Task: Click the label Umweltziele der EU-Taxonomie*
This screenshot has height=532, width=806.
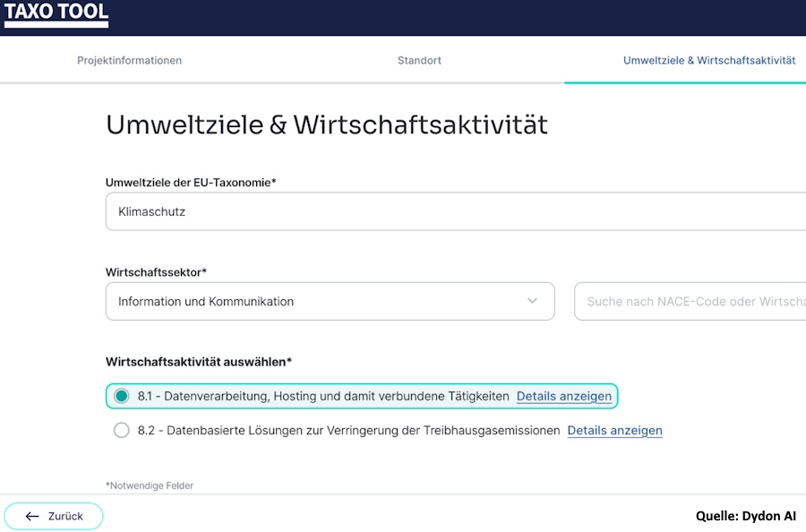Action: pyautogui.click(x=191, y=183)
